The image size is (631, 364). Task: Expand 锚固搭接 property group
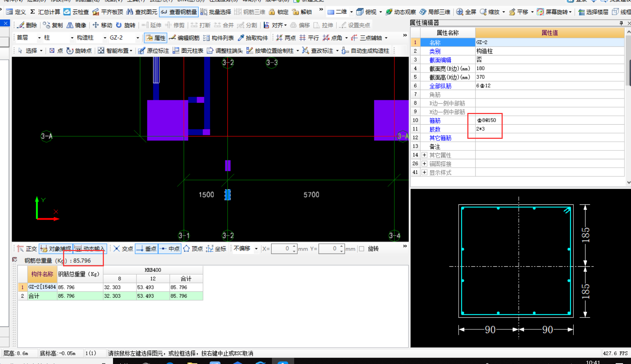[424, 164]
